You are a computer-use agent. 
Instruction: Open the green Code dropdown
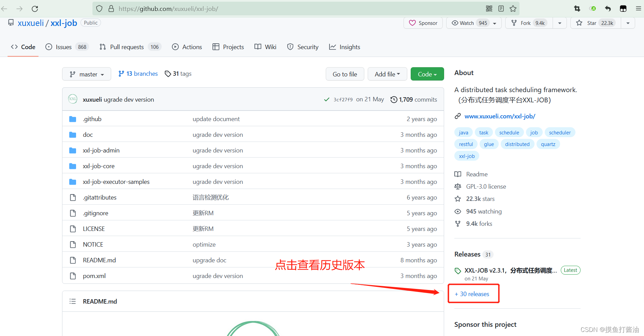427,74
